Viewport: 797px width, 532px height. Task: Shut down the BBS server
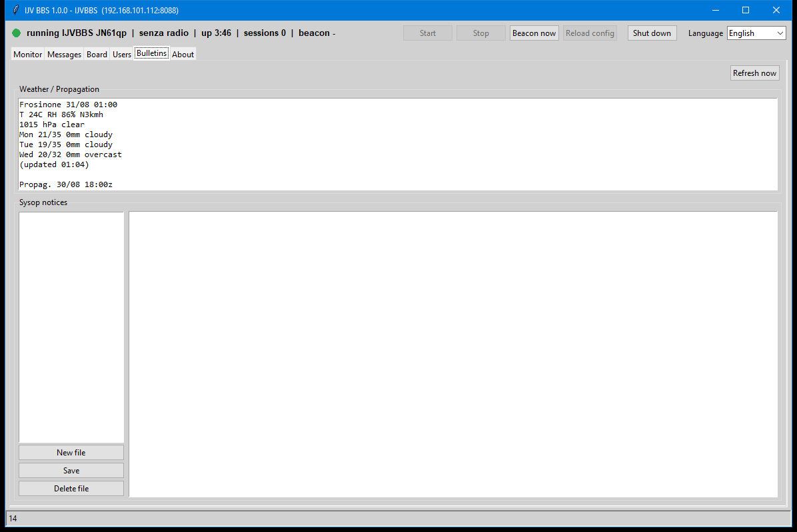point(652,33)
